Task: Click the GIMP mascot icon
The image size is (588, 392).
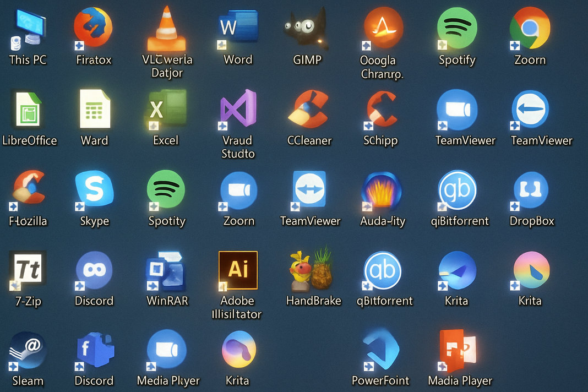Action: point(306,28)
